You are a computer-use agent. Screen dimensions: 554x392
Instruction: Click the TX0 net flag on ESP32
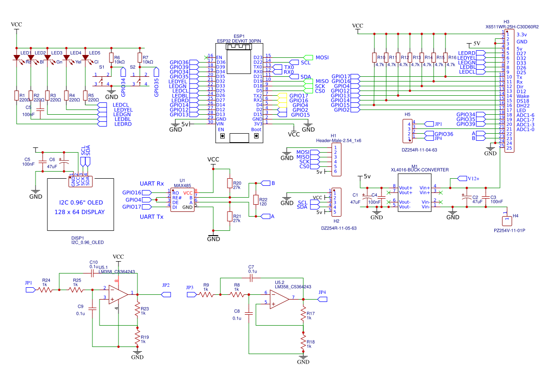(278, 67)
